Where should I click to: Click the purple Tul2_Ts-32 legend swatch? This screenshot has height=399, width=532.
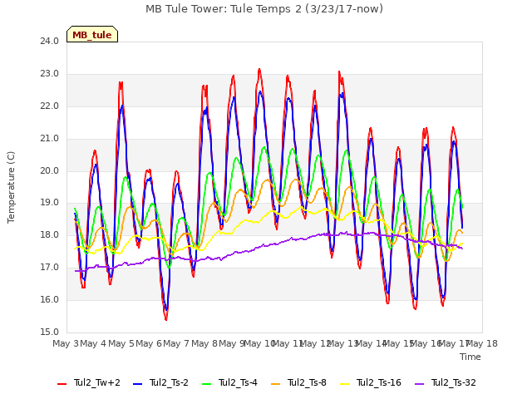tap(419, 384)
